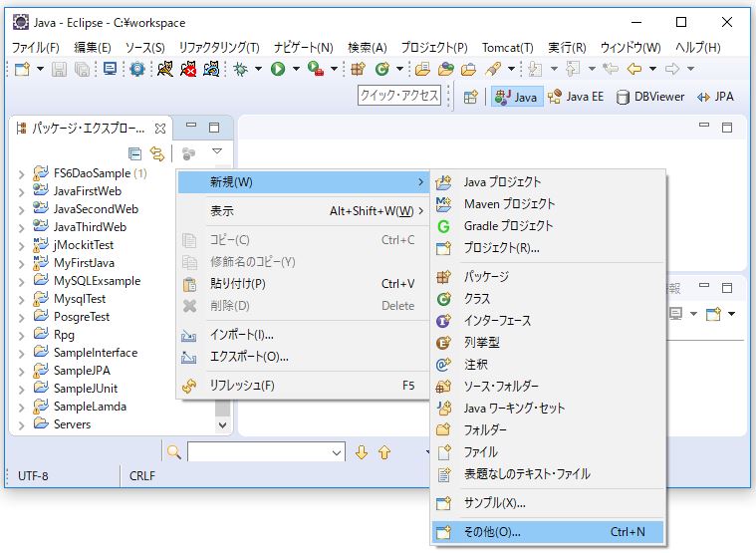Click the back navigation yellow arrow
The image size is (756, 553).
[634, 69]
